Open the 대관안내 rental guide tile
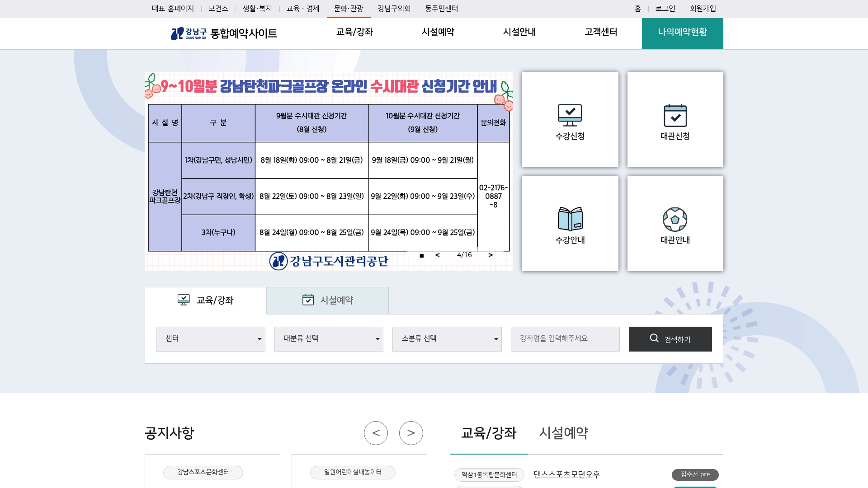Screen dimensions: 868x488 tap(675, 224)
